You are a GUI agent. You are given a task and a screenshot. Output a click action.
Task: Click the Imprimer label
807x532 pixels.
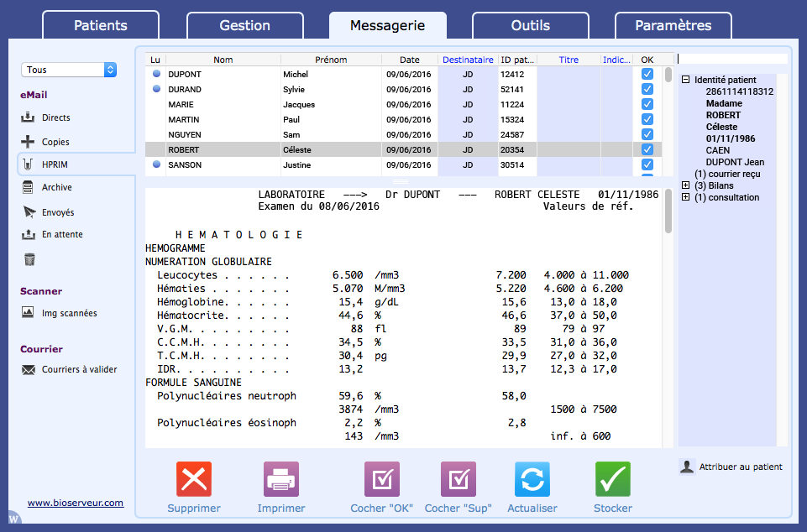click(x=281, y=509)
